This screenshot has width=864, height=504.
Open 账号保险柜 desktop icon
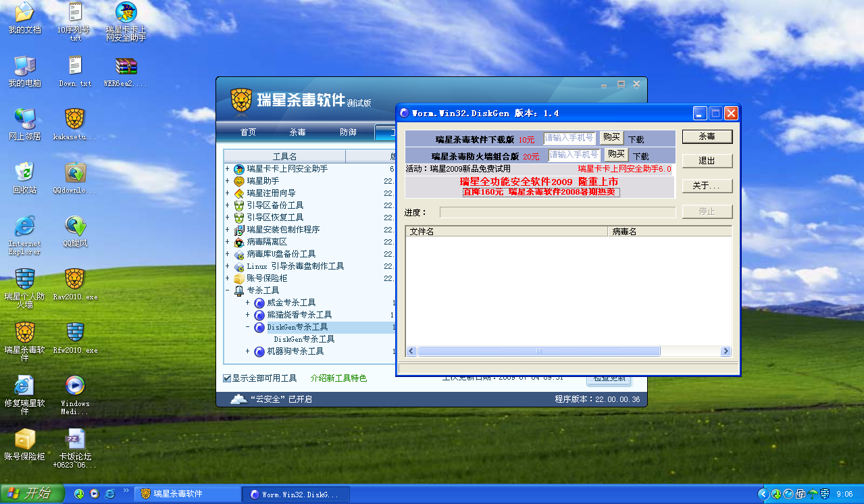coord(24,444)
